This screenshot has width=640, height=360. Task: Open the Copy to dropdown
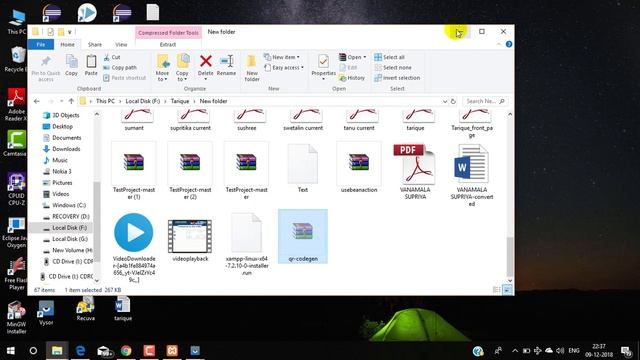182,68
